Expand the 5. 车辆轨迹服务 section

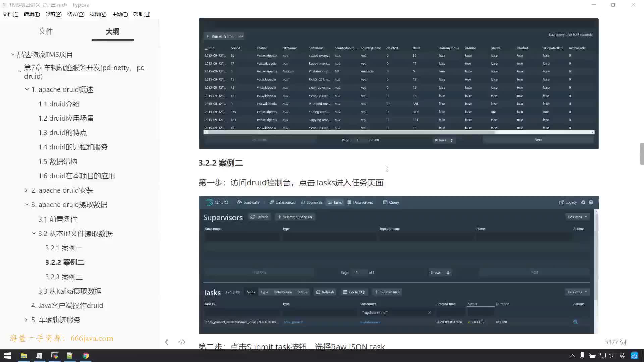point(26,320)
